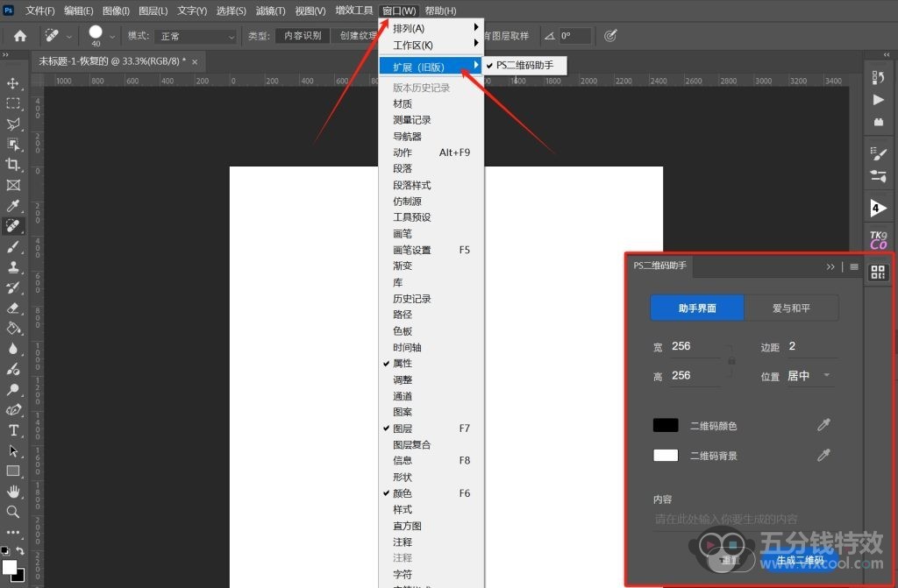Select the Paint Bucket tool
The image size is (898, 588).
point(12,329)
